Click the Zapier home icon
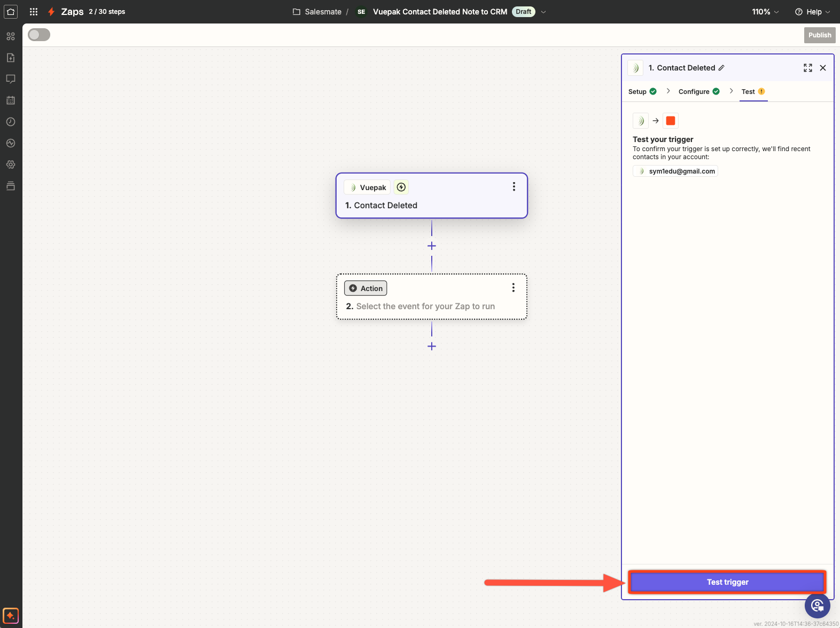The width and height of the screenshot is (840, 628). pos(11,12)
